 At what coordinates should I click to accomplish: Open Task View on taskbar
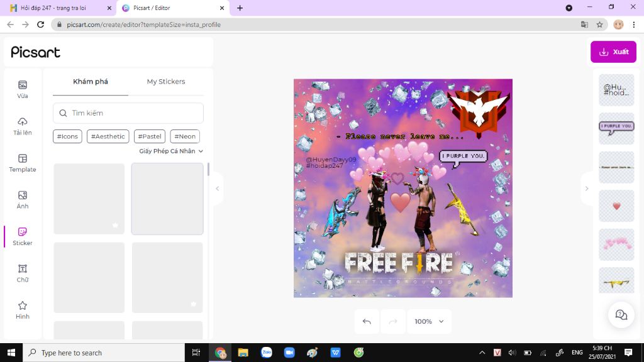(196, 353)
